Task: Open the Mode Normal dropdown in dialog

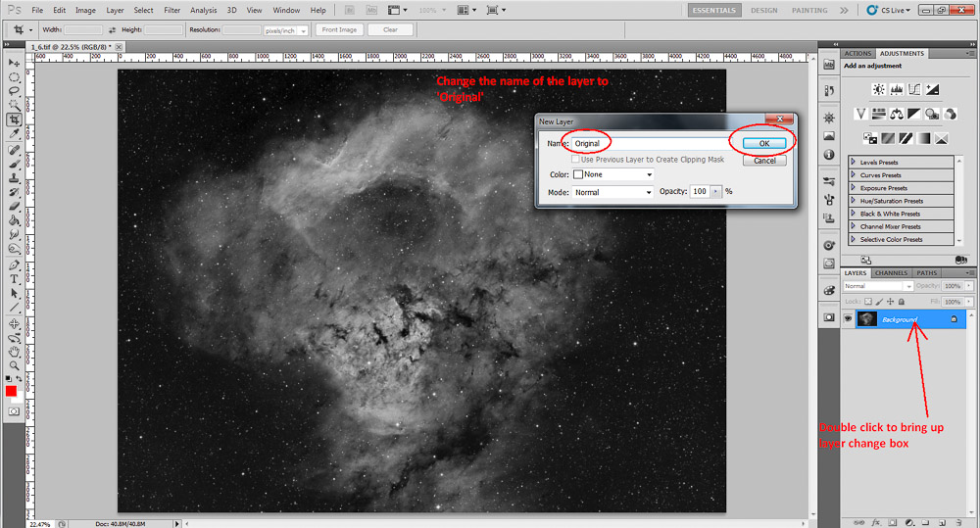Action: tap(612, 192)
